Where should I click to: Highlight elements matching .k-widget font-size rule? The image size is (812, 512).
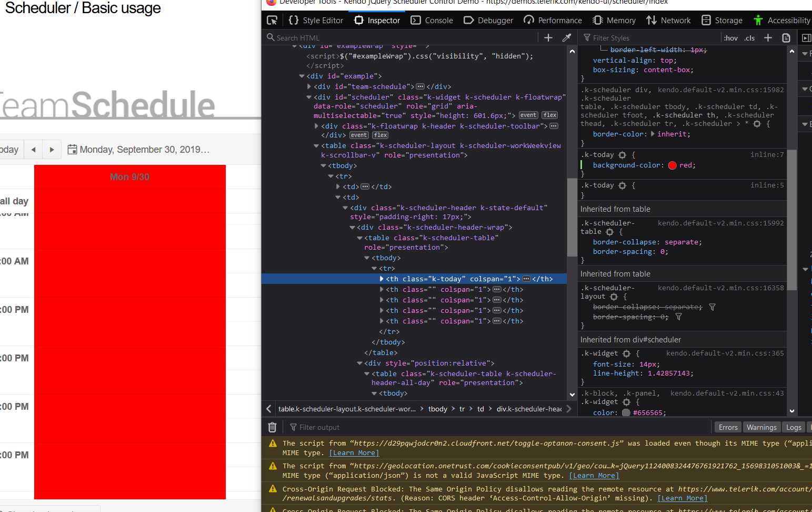pyautogui.click(x=626, y=353)
